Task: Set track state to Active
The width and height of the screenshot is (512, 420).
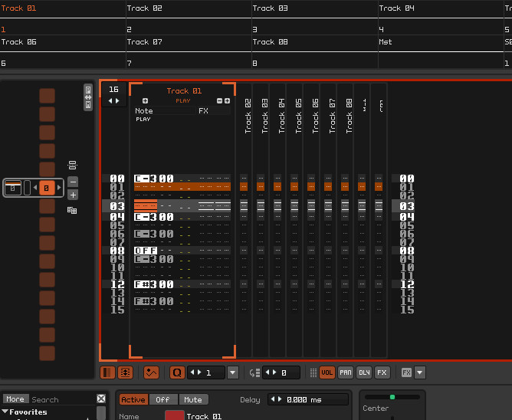Action: 133,400
